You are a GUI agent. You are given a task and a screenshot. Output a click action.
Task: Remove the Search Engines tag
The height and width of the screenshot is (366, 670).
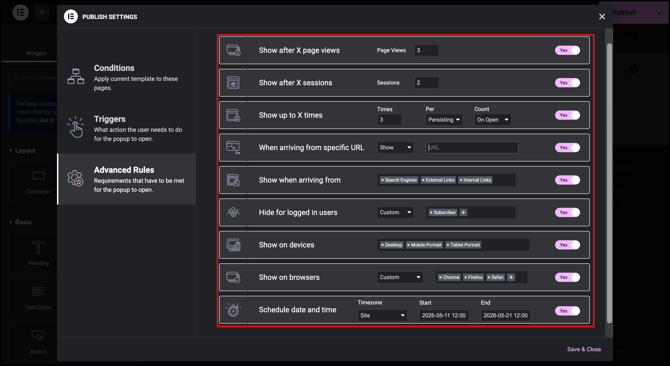click(x=382, y=180)
